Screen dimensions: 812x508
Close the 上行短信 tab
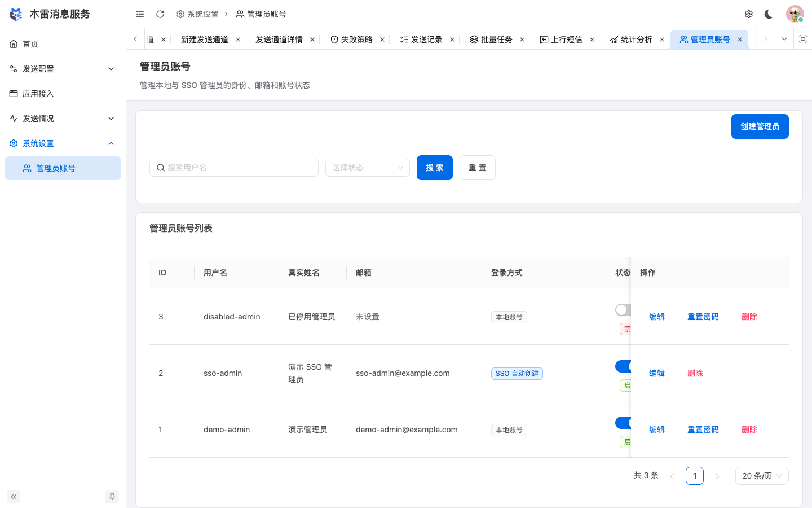pyautogui.click(x=592, y=40)
